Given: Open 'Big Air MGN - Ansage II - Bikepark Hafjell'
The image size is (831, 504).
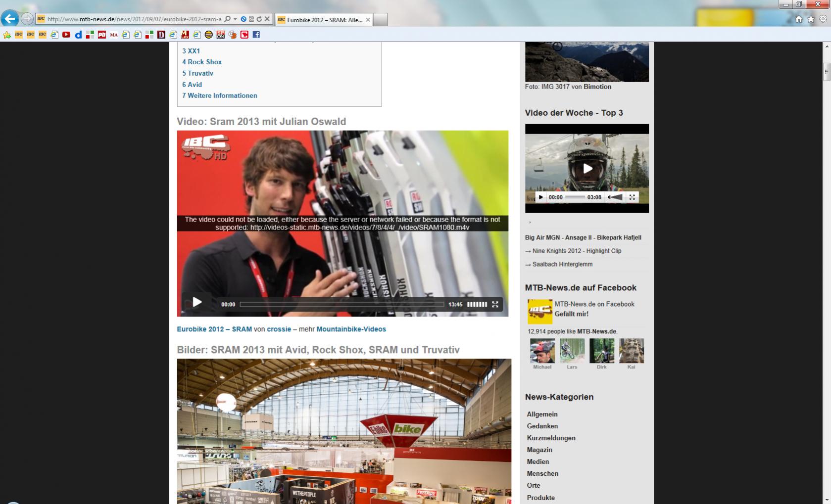Looking at the screenshot, I should click(x=583, y=237).
